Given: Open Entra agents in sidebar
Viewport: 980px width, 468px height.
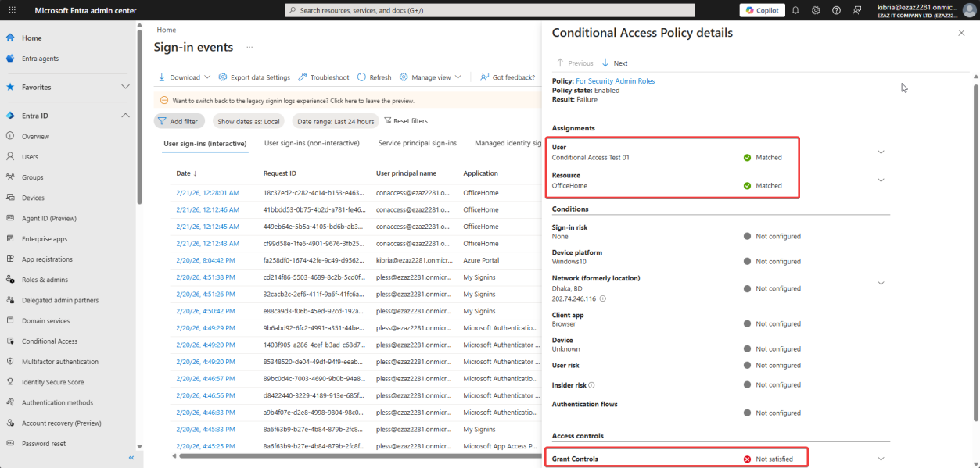Looking at the screenshot, I should (40, 59).
